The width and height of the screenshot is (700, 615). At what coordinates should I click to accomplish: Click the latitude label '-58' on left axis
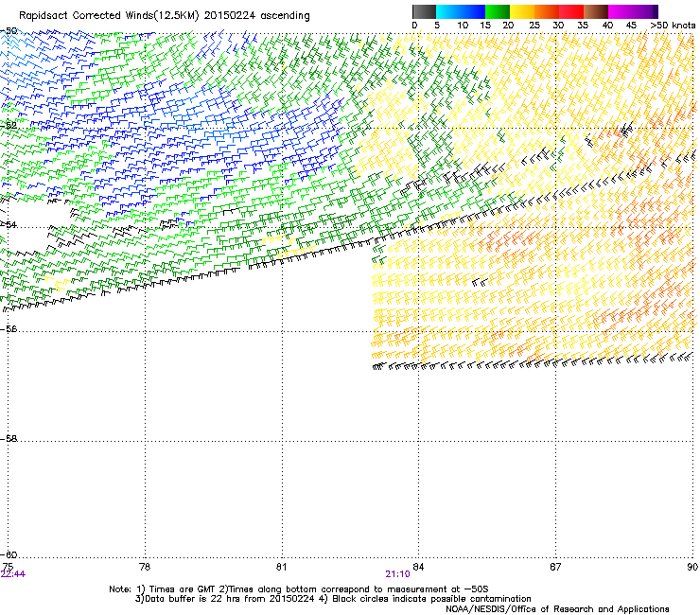pyautogui.click(x=9, y=439)
